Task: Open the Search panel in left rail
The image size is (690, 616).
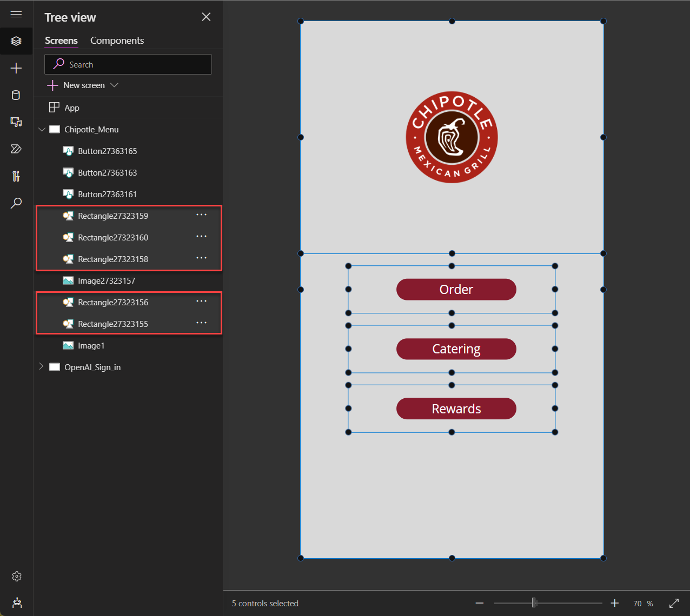Action: pos(16,203)
